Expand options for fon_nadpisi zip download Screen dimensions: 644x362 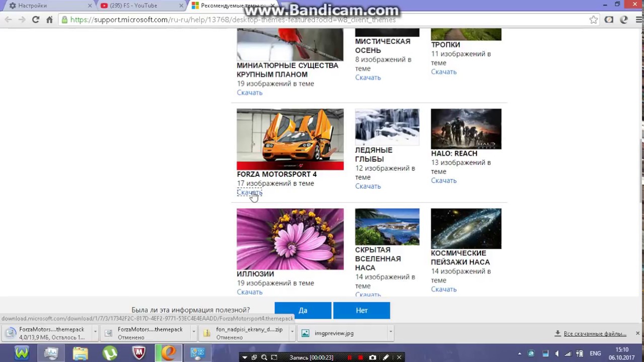(292, 332)
